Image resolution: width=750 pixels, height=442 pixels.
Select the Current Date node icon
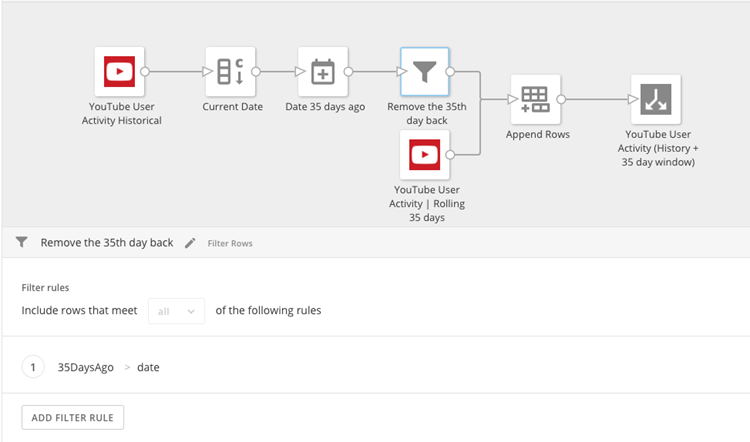231,72
